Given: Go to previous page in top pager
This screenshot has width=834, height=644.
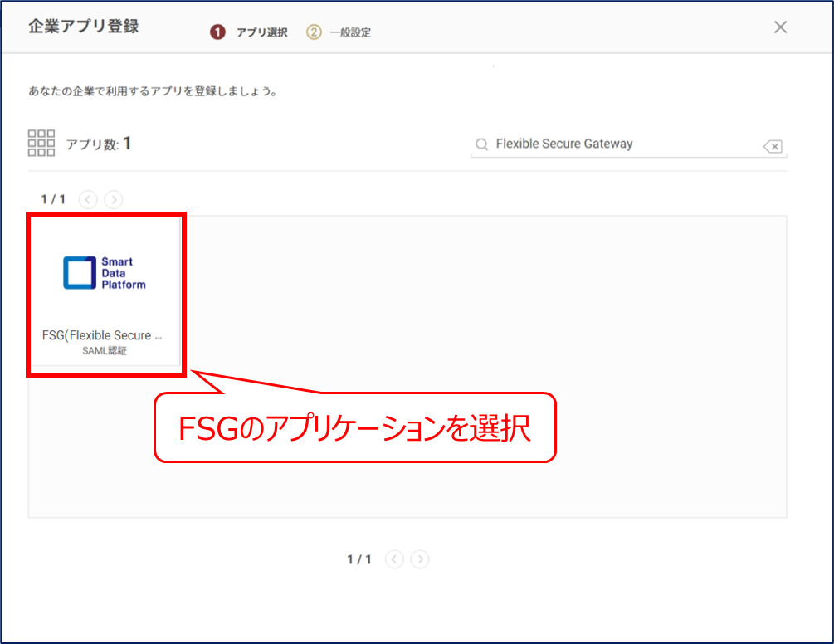Looking at the screenshot, I should [88, 199].
